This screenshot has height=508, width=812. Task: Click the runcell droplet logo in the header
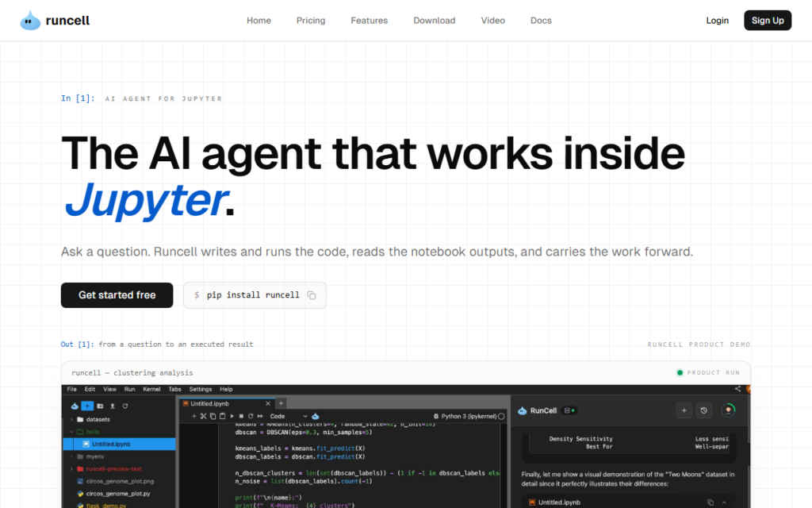(30, 21)
